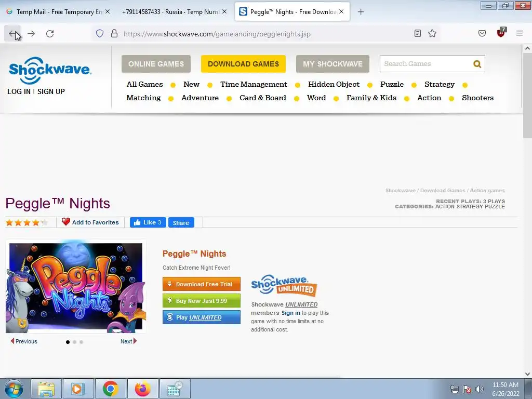The image size is (532, 399).
Task: Launch Windows Media Player from taskbar
Action: click(x=78, y=389)
